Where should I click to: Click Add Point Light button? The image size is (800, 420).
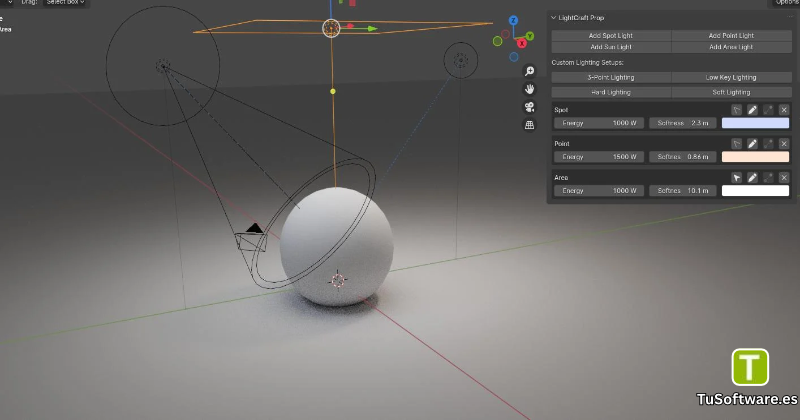[731, 36]
